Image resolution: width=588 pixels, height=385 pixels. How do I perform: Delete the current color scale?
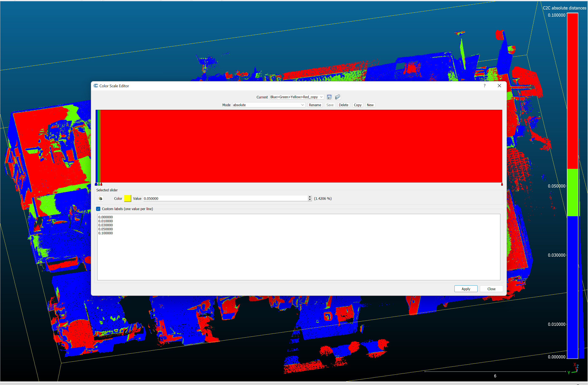343,105
